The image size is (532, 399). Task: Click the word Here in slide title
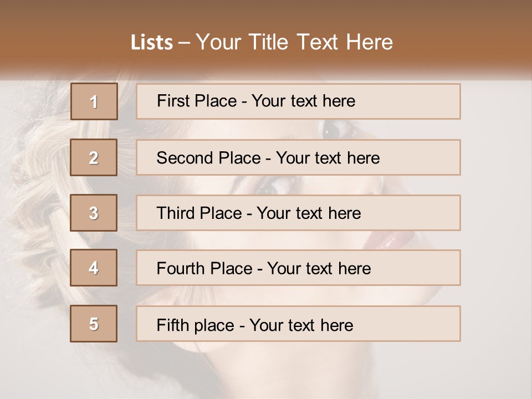(369, 42)
